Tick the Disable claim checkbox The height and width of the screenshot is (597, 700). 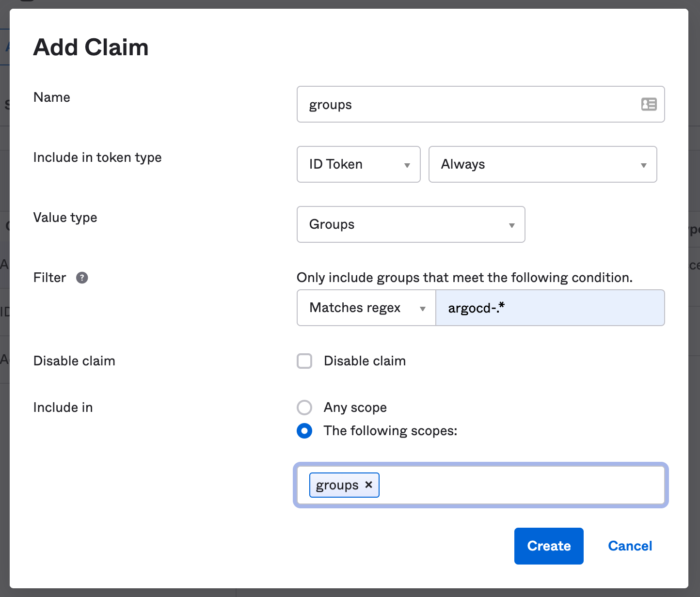304,361
